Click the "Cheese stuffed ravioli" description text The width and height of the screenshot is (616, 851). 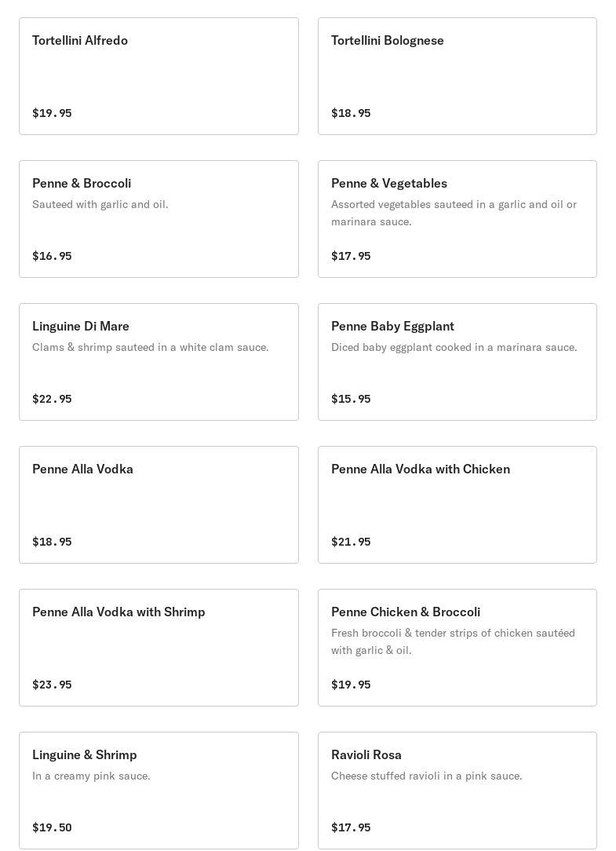pos(426,776)
